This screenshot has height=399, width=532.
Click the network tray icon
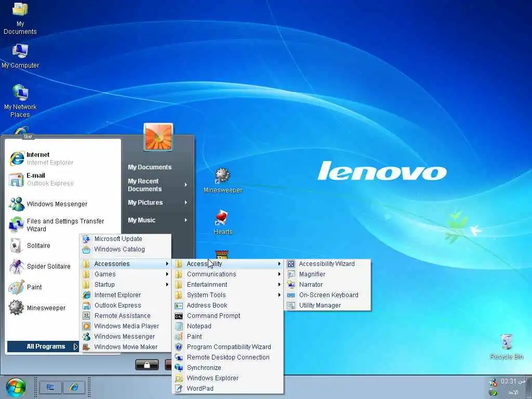[493, 382]
